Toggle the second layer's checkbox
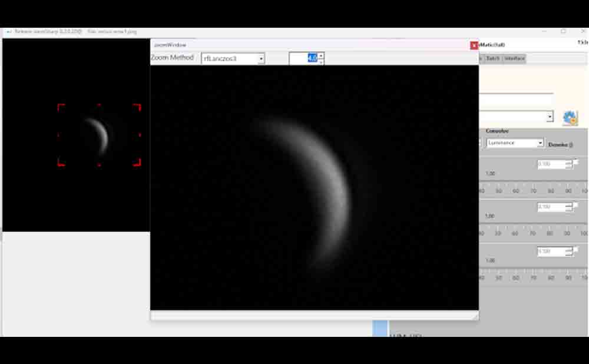Viewport: 589px width, 364px height. click(575, 204)
